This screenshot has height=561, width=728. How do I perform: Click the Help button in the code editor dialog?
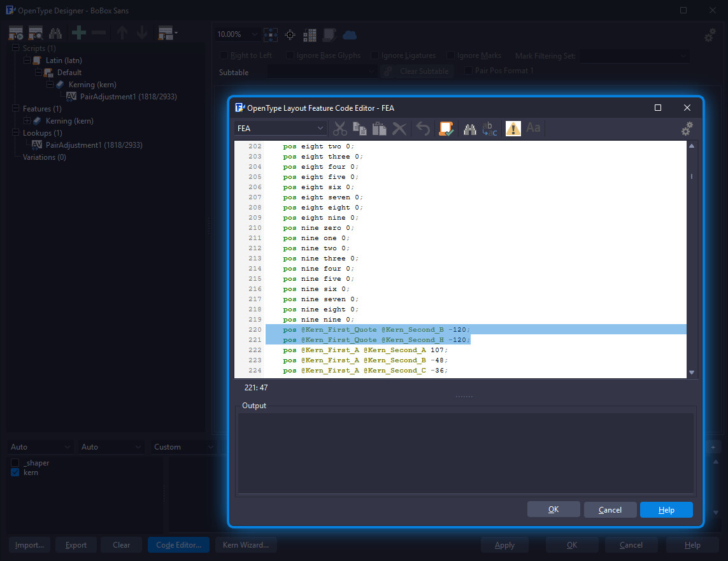point(666,509)
